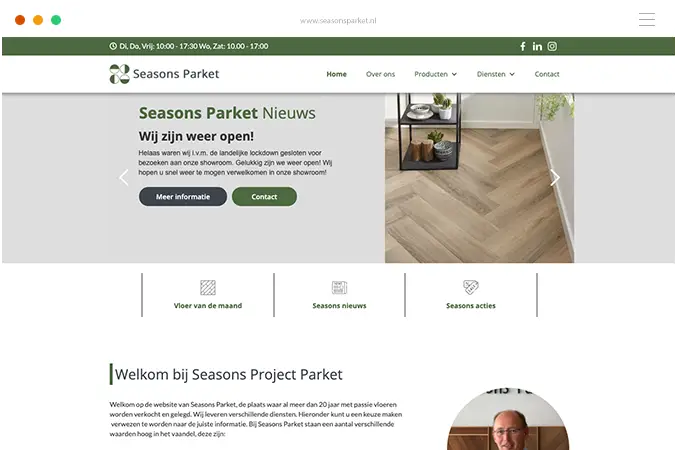Open the Facebook social icon
Screen dimensions: 677x450
click(522, 46)
